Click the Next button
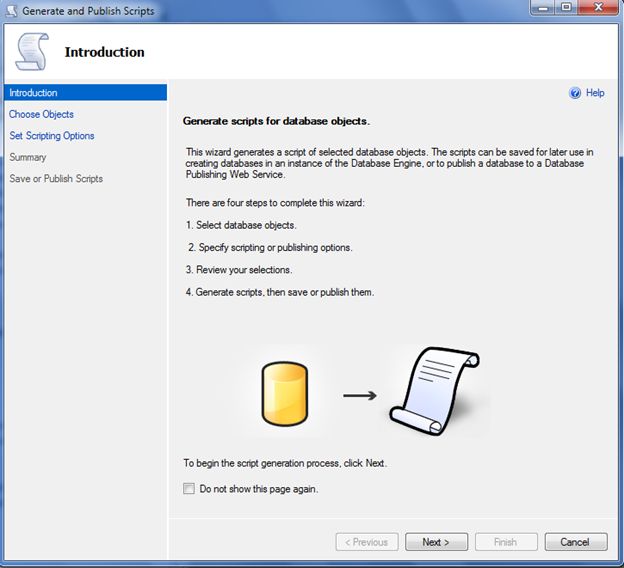The width and height of the screenshot is (624, 568). tap(437, 542)
